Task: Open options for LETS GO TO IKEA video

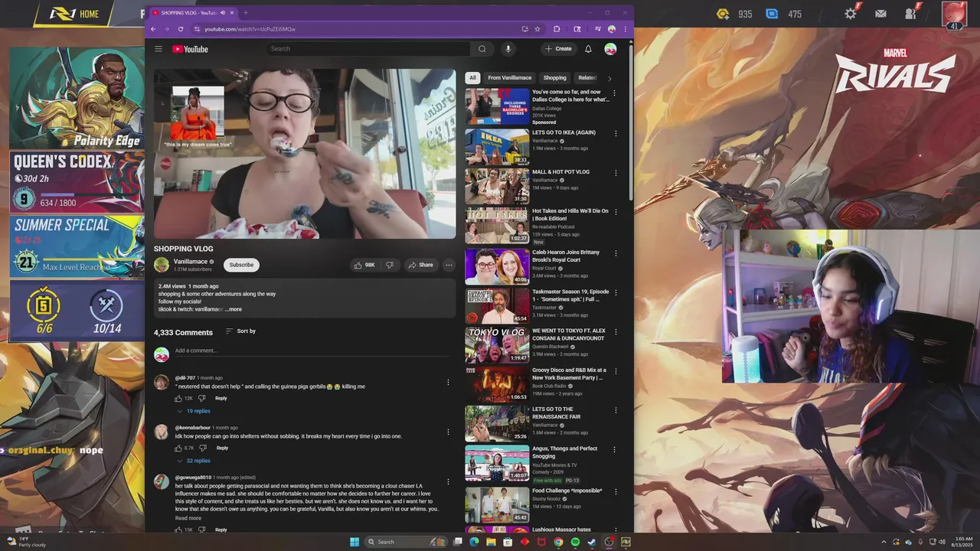Action: pos(614,133)
